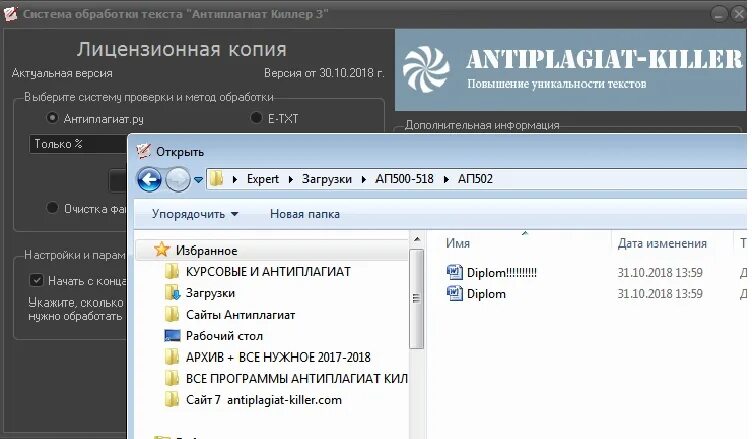The width and height of the screenshot is (752, 439).
Task: Click date 31.10.2018 13:59 of Diplom!!!!!!!!!! row
Action: coord(659,273)
